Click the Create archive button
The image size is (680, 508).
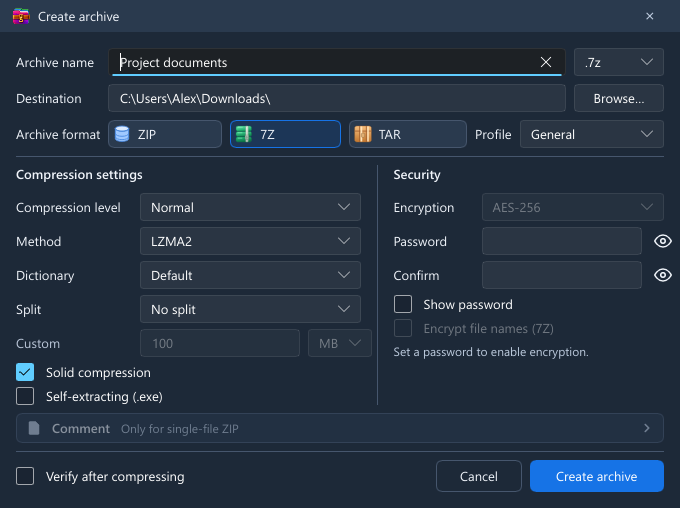point(597,476)
